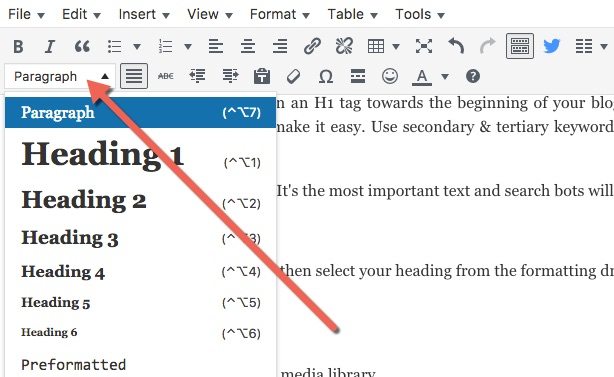
Task: Toggle bold formatting
Action: tap(18, 46)
